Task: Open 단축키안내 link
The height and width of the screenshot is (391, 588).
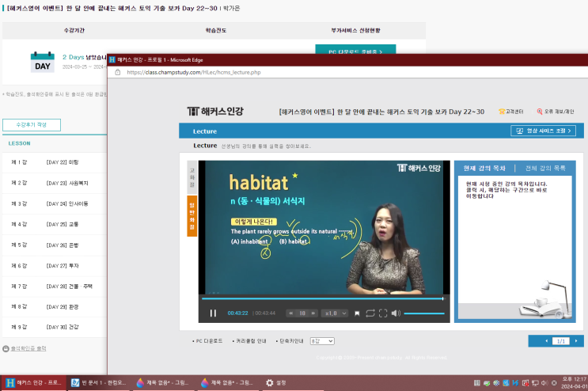Action: tap(290, 341)
